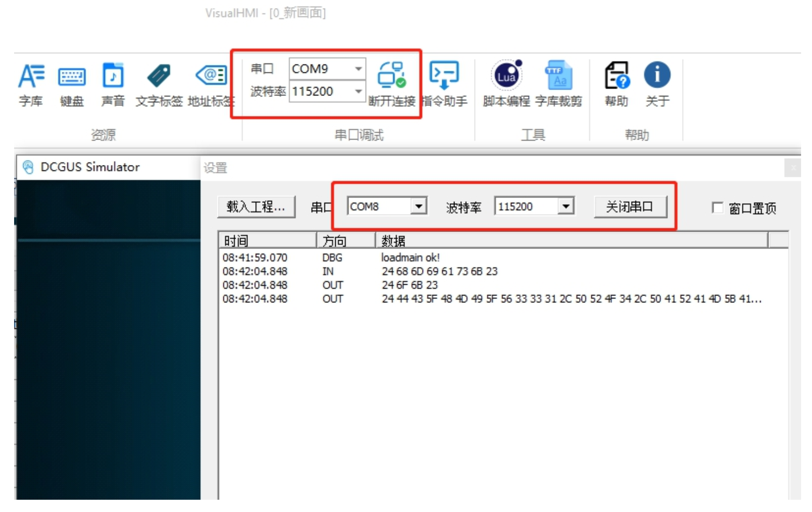Open the simulator 波特率 115200 dropdown
This screenshot has width=812, height=512.
565,206
